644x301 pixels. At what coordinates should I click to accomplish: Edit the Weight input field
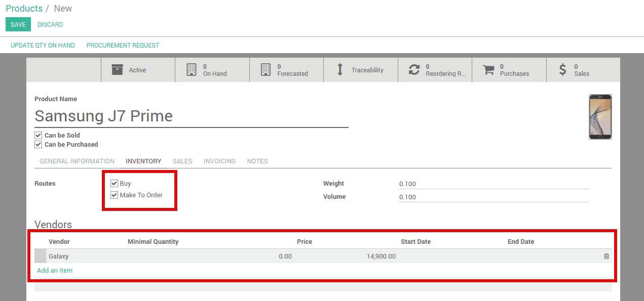click(x=494, y=184)
